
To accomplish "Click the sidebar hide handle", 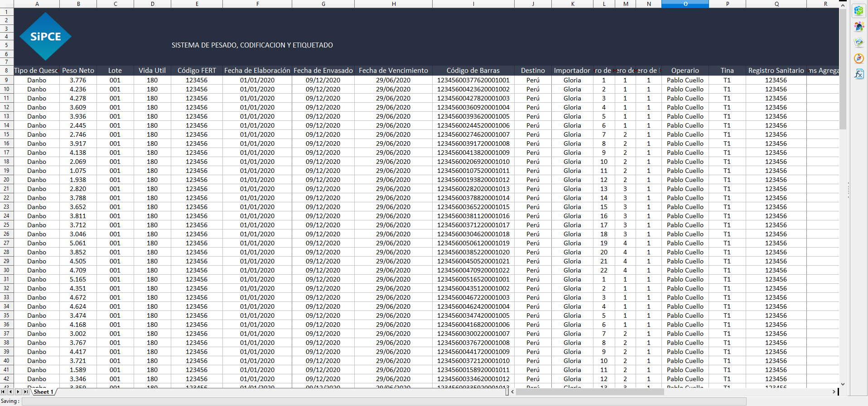I will (x=848, y=190).
